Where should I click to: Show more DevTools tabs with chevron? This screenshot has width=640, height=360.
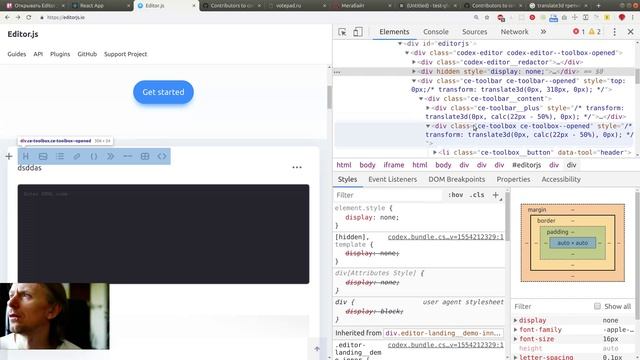tap(543, 32)
